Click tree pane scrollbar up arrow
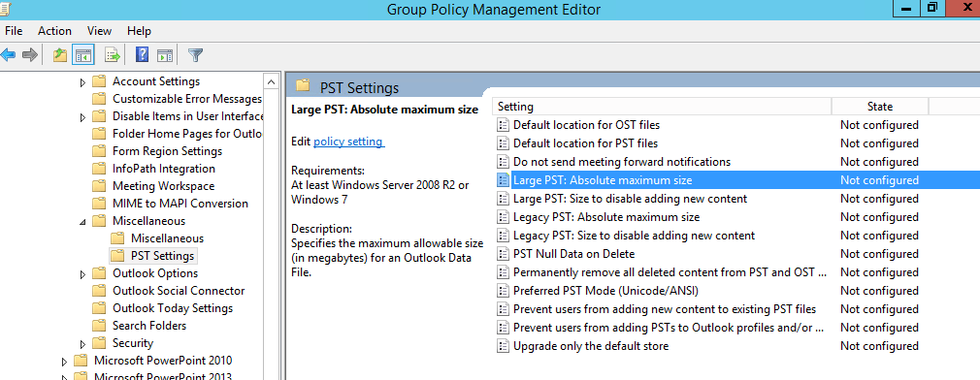This screenshot has height=380, width=980. [272, 81]
